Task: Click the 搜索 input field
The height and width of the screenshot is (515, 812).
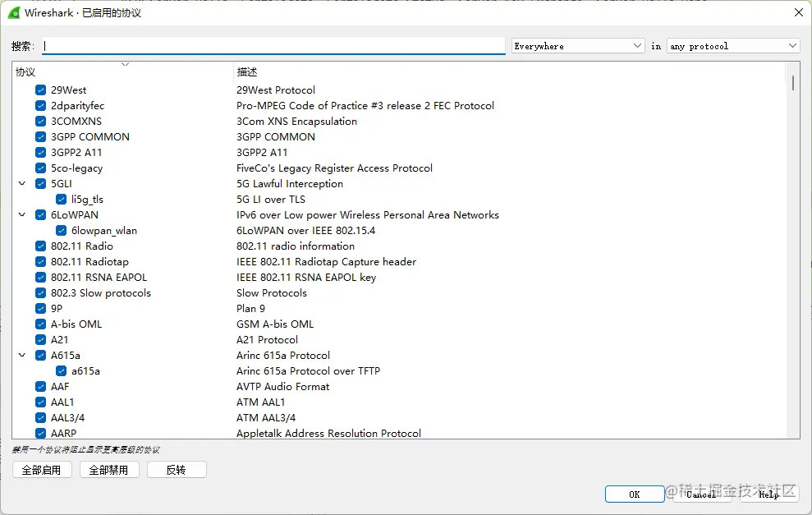Action: coord(274,46)
